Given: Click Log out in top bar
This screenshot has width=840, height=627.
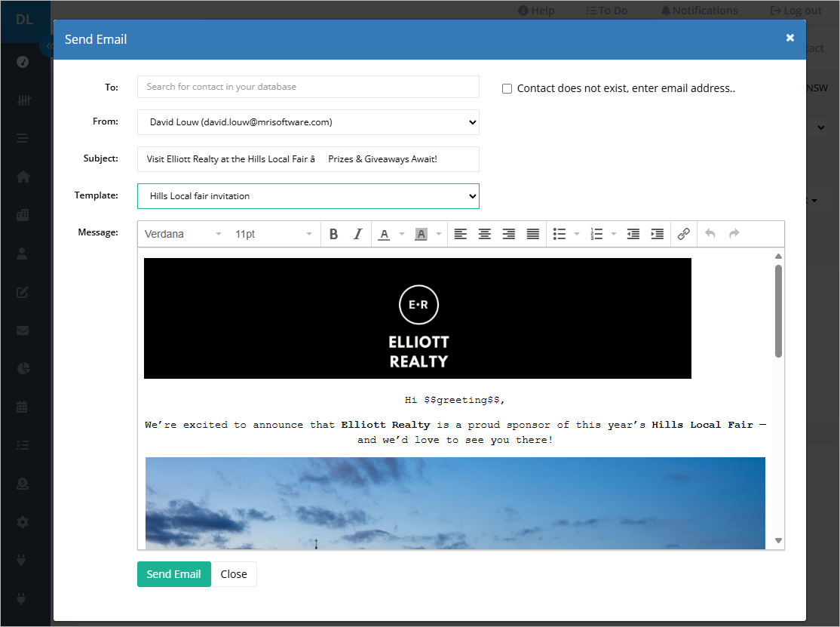Looking at the screenshot, I should pyautogui.click(x=796, y=11).
